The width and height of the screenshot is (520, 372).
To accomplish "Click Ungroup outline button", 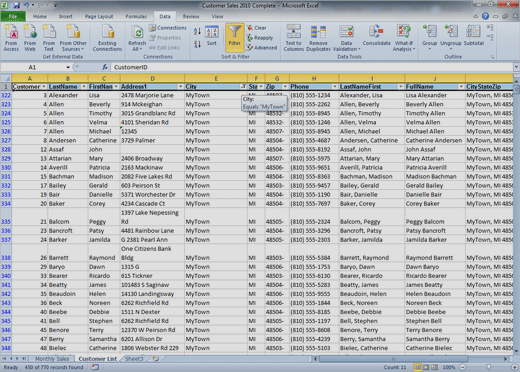I will tap(451, 37).
